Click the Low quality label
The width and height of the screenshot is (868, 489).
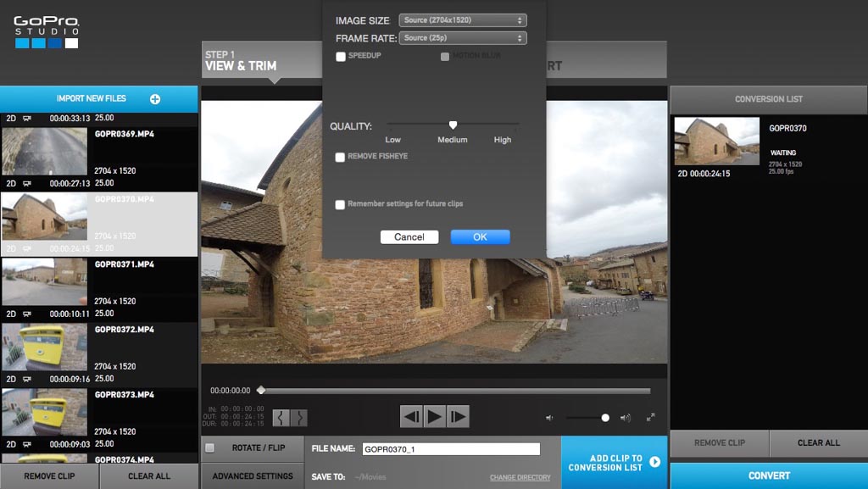point(393,140)
